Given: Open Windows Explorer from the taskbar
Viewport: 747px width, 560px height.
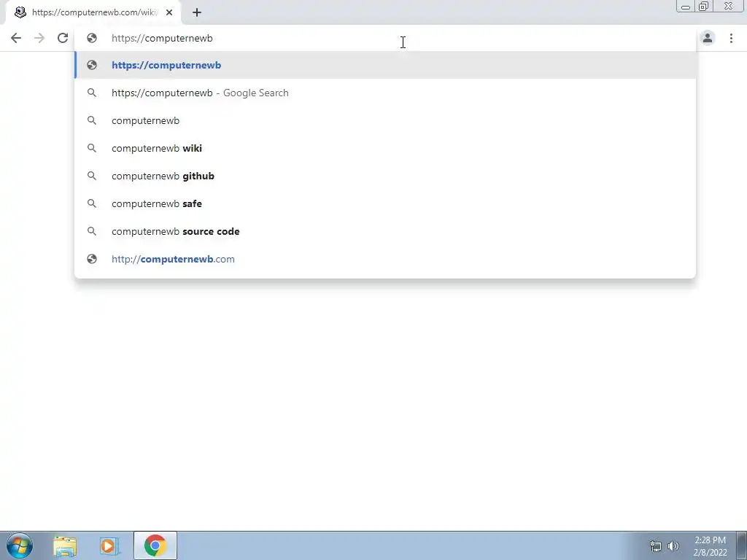Looking at the screenshot, I should [x=65, y=545].
